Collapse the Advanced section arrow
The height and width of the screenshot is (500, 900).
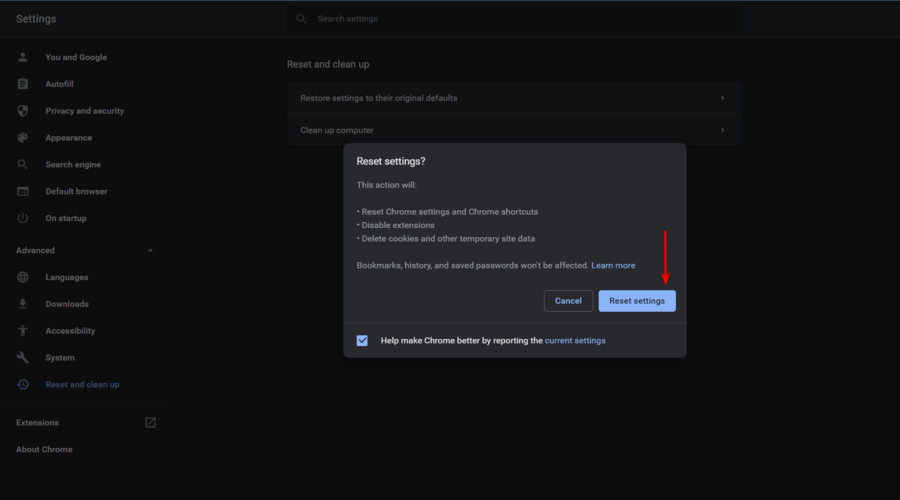tap(150, 250)
